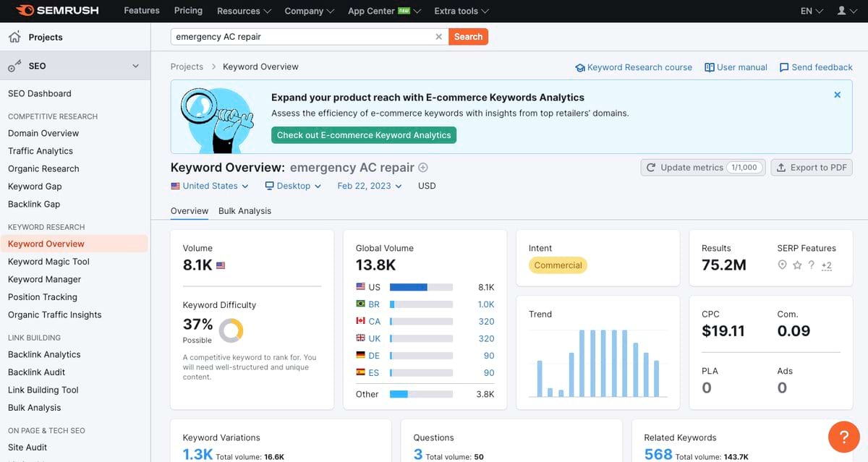Open SEO Dashboard in sidebar

[40, 93]
